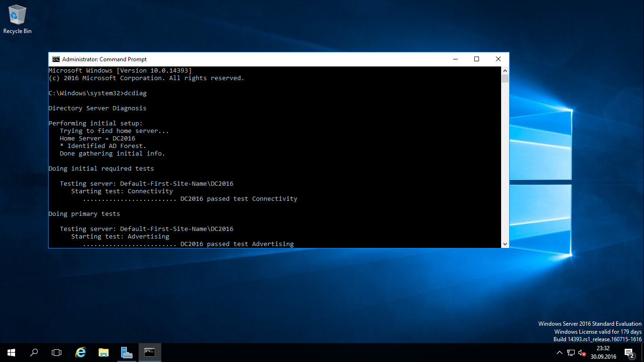Open the Windows Start menu
This screenshot has width=644, height=362.
[x=11, y=353]
